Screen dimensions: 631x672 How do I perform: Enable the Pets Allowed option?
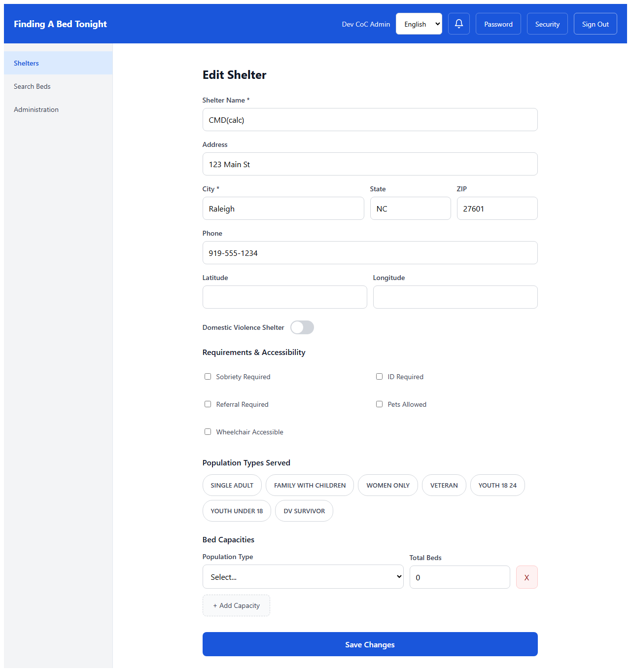(x=379, y=404)
